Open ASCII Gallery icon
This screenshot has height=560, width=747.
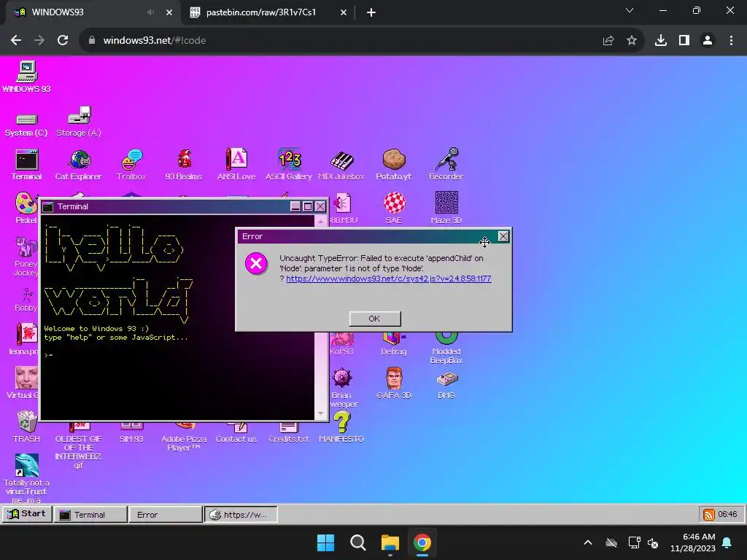(289, 165)
